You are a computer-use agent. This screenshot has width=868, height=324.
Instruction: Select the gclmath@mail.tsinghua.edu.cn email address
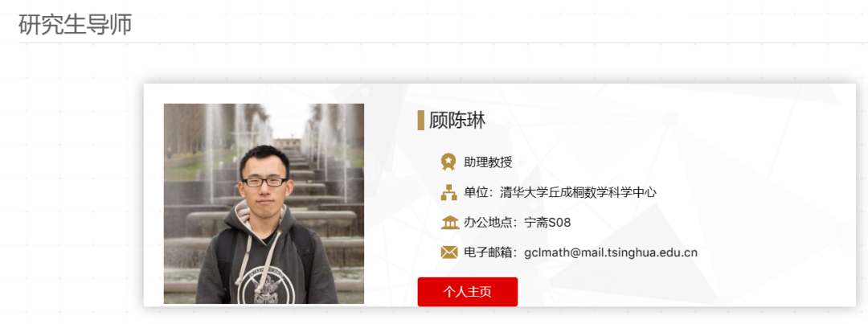pos(611,253)
